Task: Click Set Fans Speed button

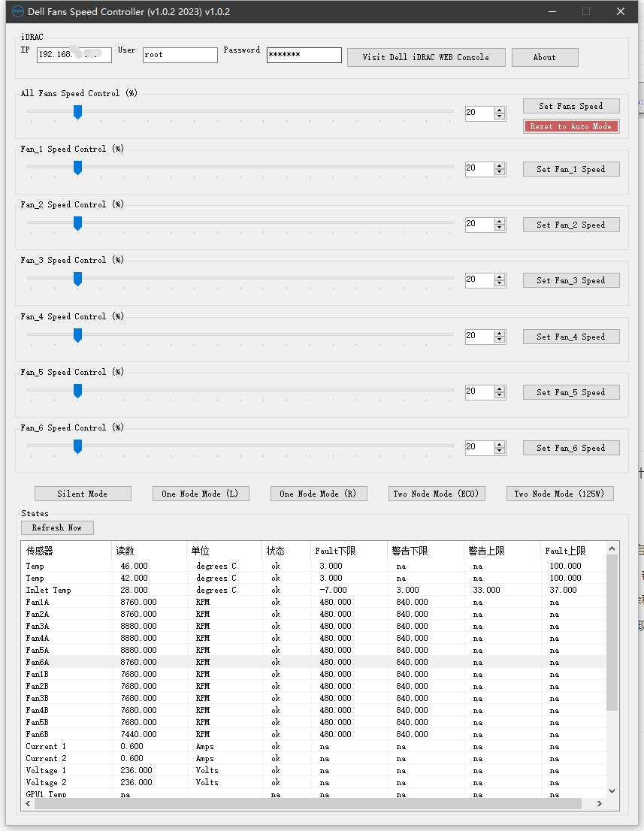Action: [x=571, y=106]
